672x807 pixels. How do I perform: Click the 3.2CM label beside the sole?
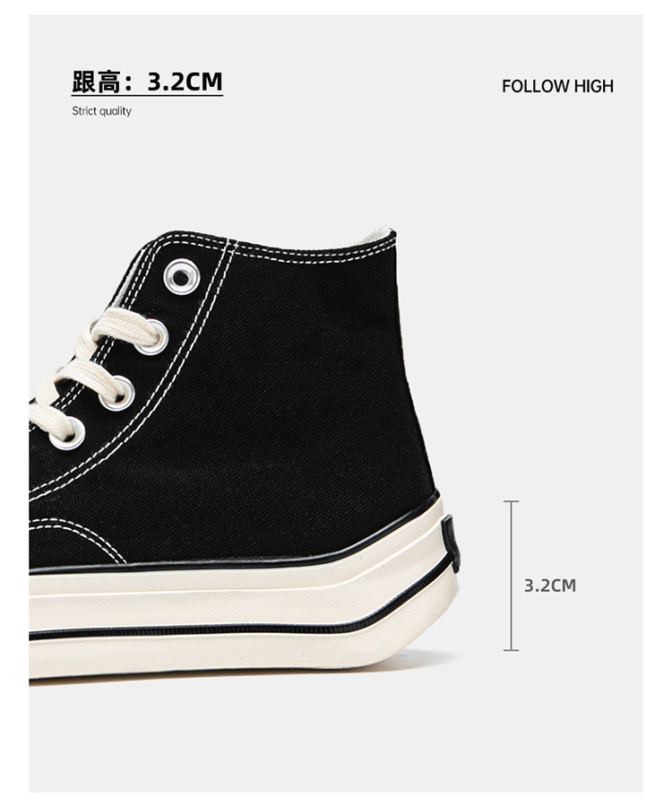tap(549, 586)
